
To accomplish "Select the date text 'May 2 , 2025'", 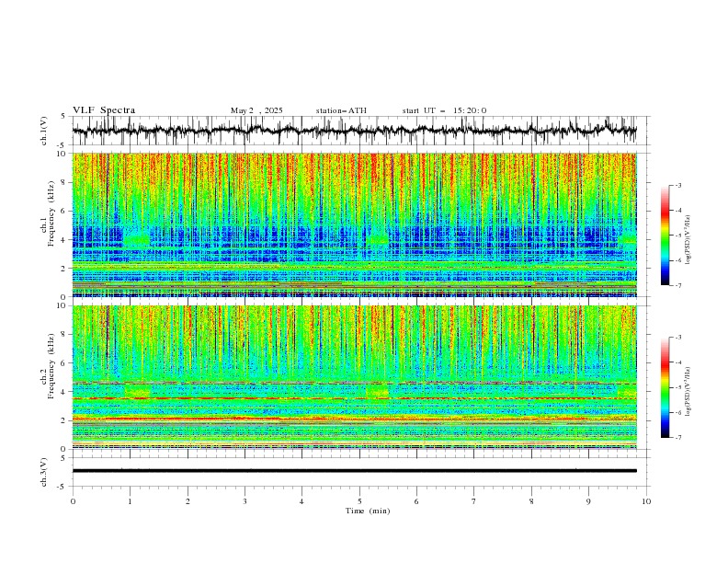I will click(x=256, y=110).
